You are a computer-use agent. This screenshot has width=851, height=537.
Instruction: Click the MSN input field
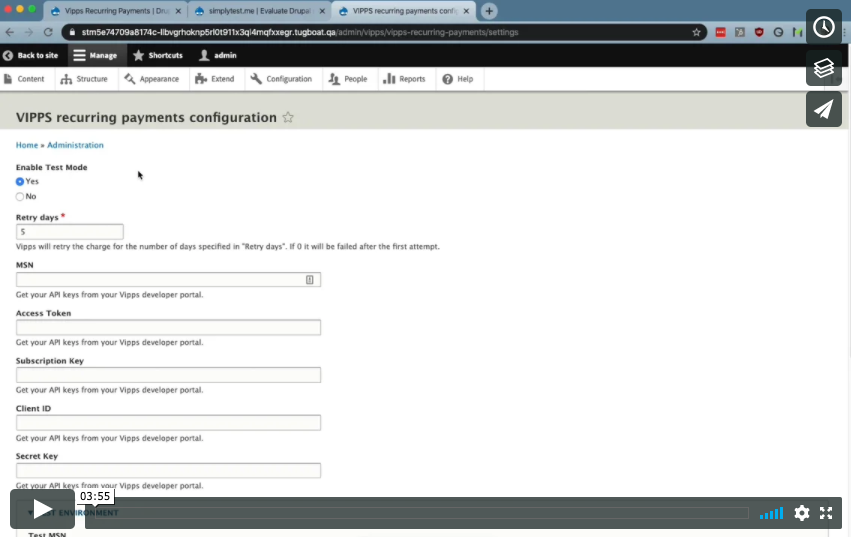click(x=168, y=280)
